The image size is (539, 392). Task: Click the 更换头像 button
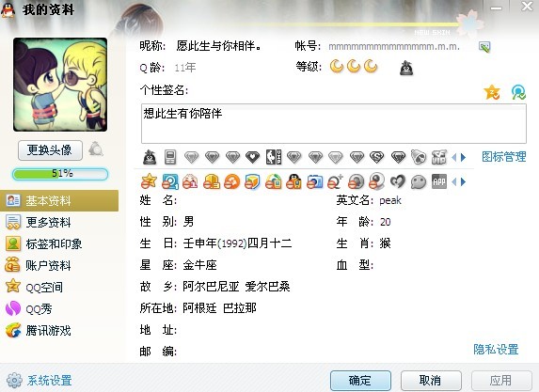coord(50,150)
